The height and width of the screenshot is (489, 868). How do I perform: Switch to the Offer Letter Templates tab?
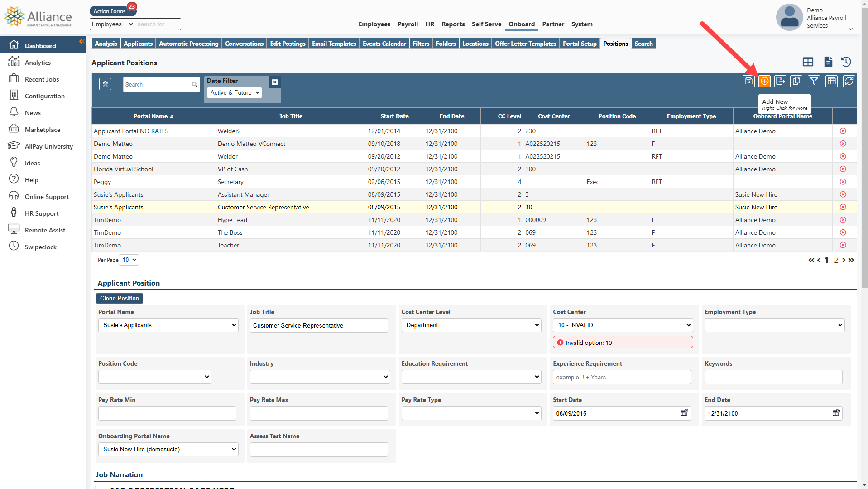tap(525, 44)
